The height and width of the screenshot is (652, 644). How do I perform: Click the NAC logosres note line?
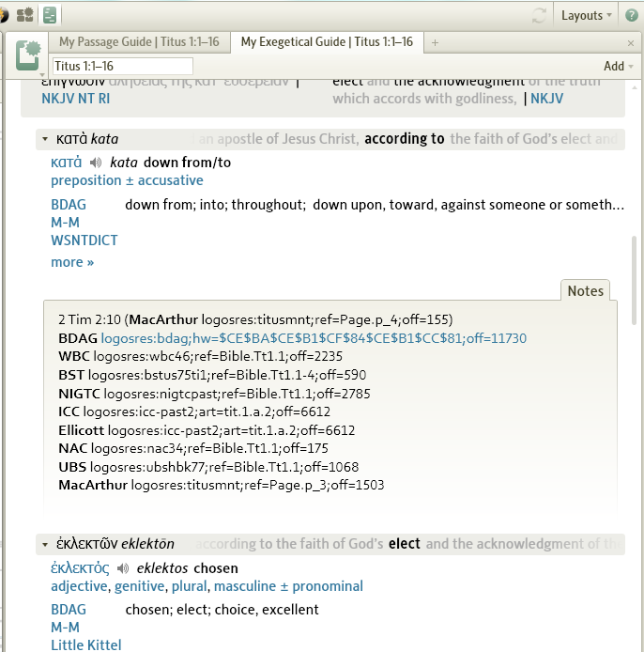pos(193,448)
